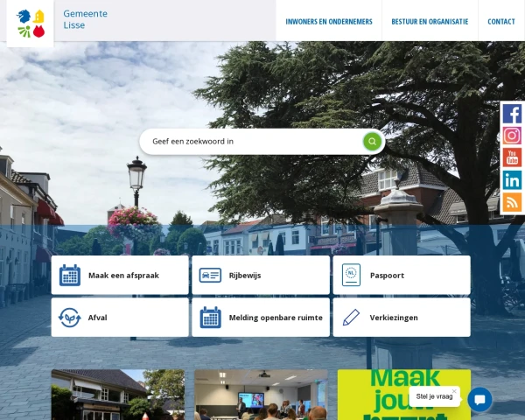Open the Afval tile

point(120,318)
